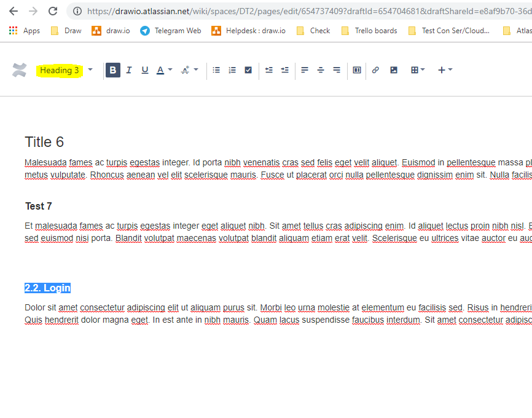This screenshot has height=418, width=532.
Task: Expand the more formatting dropdown arrow
Action: pyautogui.click(x=196, y=69)
